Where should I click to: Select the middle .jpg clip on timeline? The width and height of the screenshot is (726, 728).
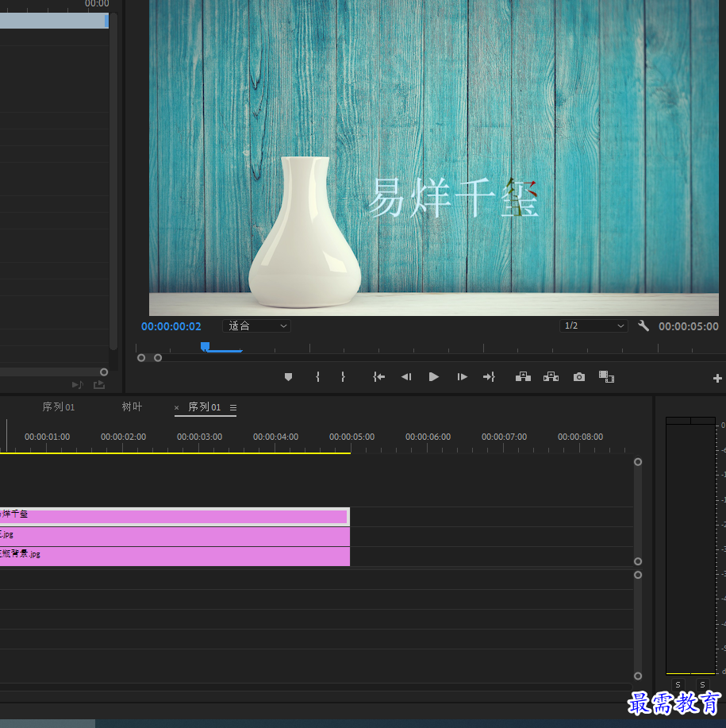pyautogui.click(x=175, y=537)
